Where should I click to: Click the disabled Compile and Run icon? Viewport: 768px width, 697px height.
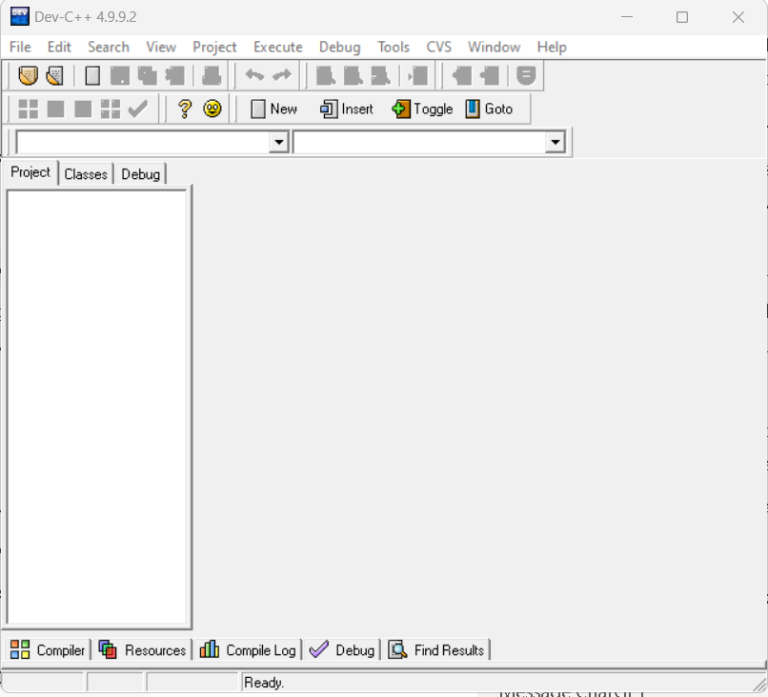click(x=83, y=109)
